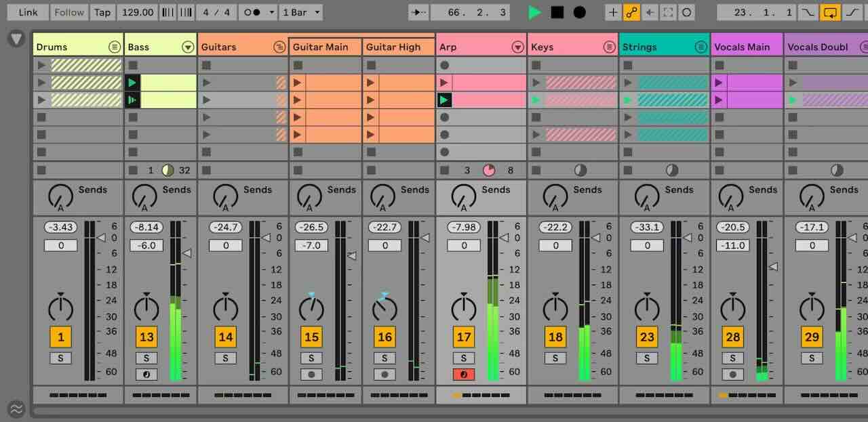Open the 1 Bar quantization dropdown
This screenshot has height=422, width=868.
pos(301,12)
